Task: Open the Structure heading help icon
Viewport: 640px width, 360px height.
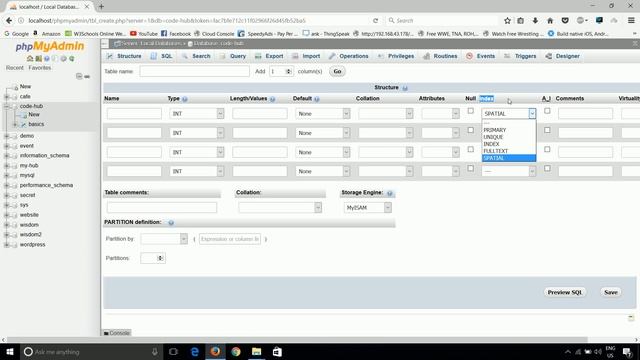Action: [x=405, y=88]
